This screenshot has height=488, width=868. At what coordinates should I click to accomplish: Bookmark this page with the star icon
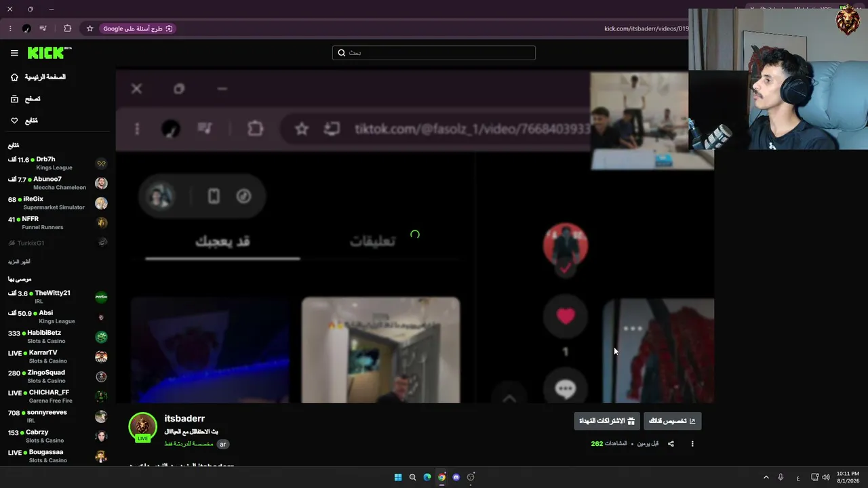pyautogui.click(x=90, y=28)
